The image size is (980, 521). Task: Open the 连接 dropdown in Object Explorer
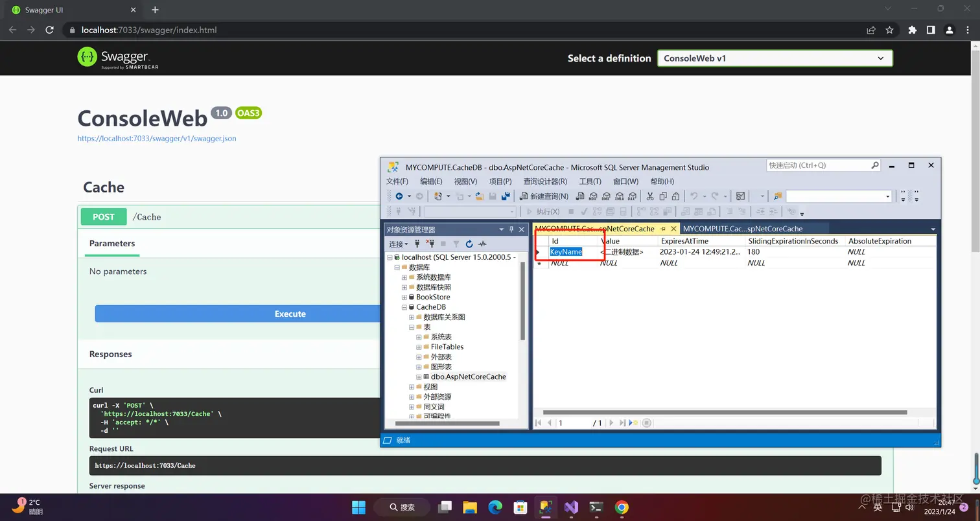[x=399, y=244]
